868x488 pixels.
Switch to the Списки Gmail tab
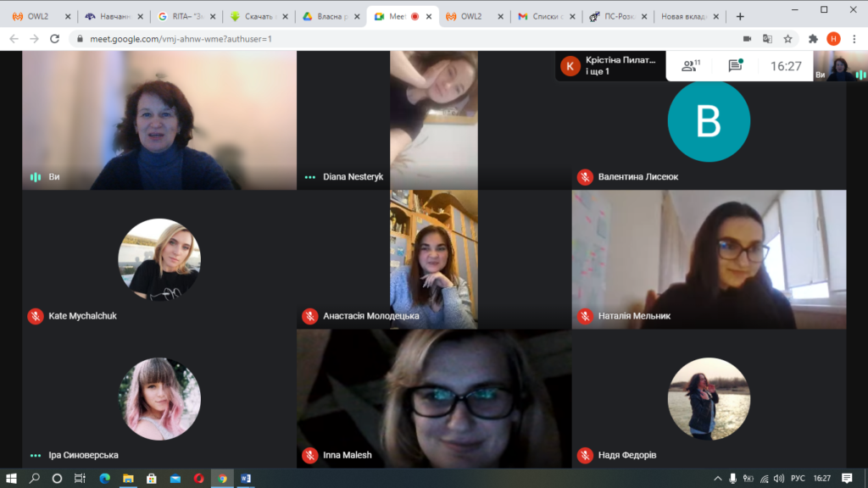[x=546, y=17]
